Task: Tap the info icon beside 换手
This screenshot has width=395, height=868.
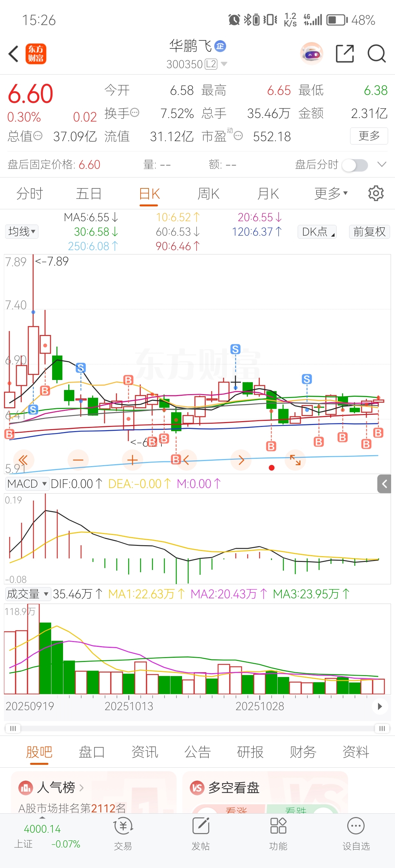Action: (134, 112)
